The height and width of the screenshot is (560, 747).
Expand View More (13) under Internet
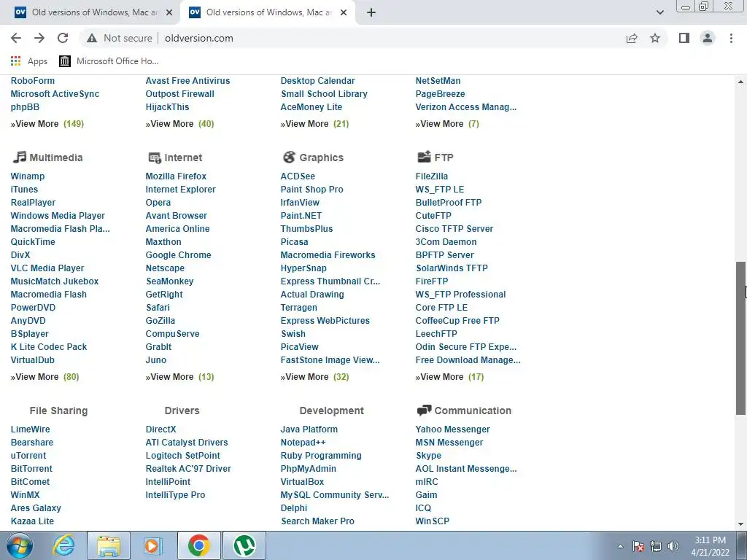(179, 377)
